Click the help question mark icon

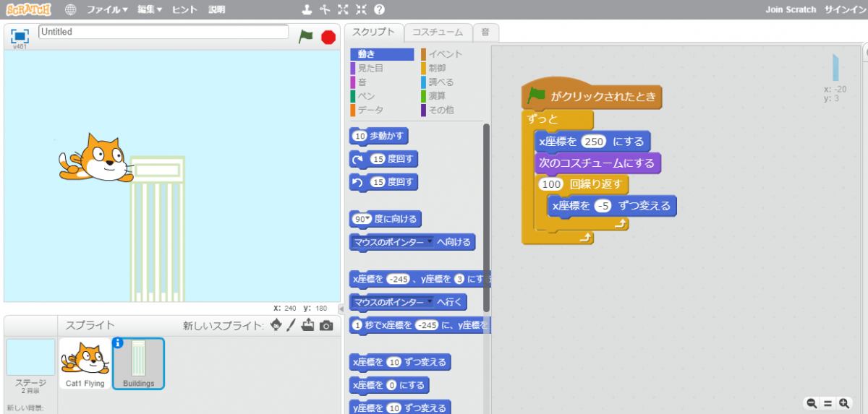(x=379, y=10)
